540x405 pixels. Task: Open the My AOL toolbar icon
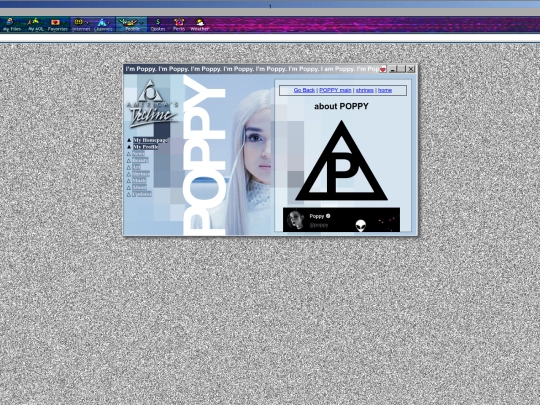click(x=34, y=22)
